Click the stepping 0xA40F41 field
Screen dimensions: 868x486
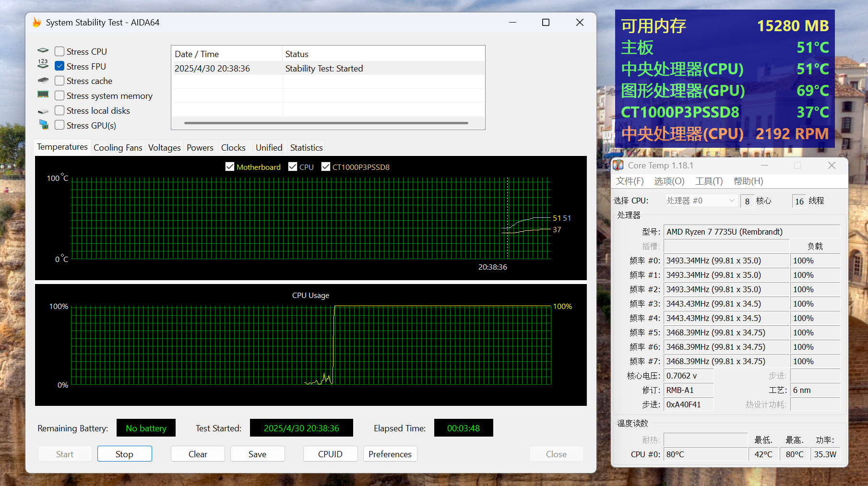tap(689, 404)
